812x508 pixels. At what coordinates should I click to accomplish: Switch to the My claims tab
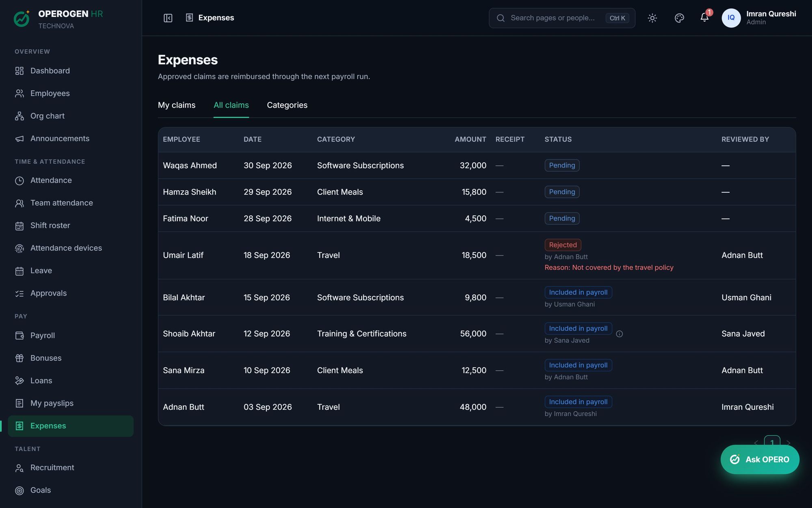[x=177, y=105]
